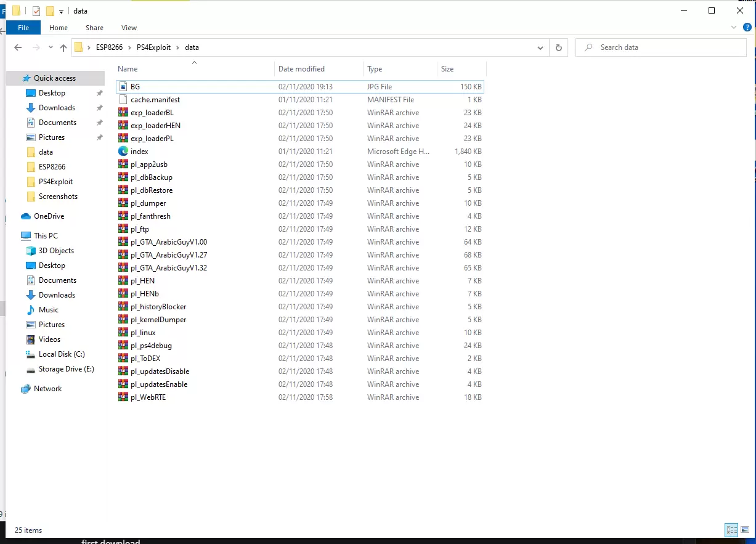
Task: Open OneDrive cloud icon in sidebar
Action: pos(26,216)
